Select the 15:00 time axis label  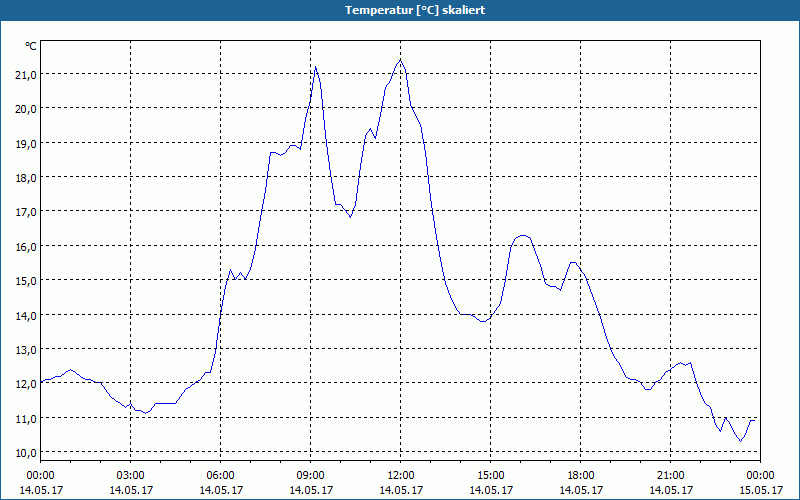click(x=490, y=476)
